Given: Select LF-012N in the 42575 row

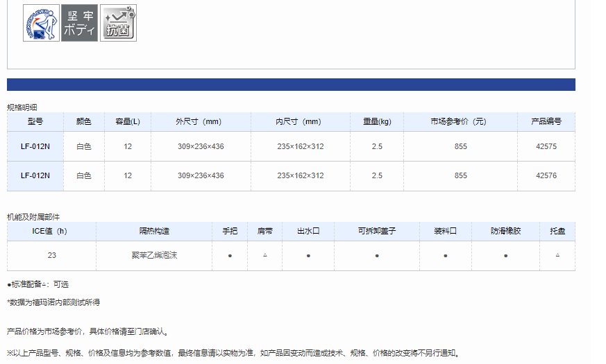Looking at the screenshot, I should tap(35, 147).
